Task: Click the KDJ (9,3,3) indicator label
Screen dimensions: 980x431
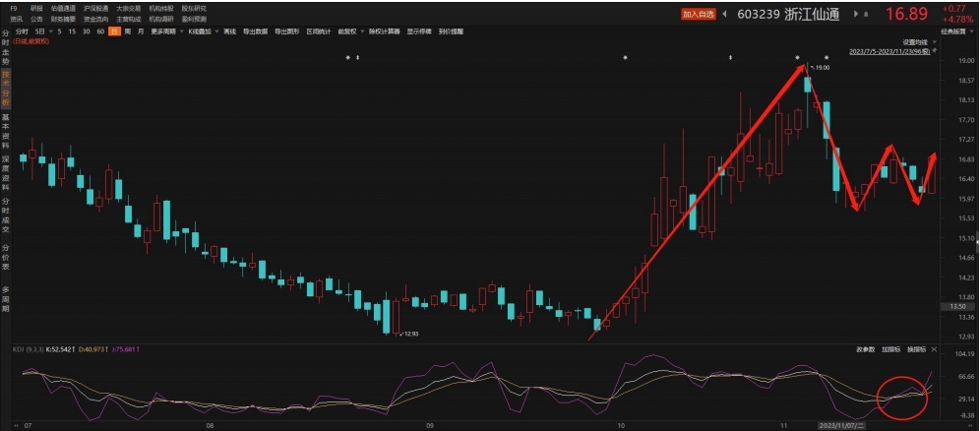Action: click(x=28, y=349)
